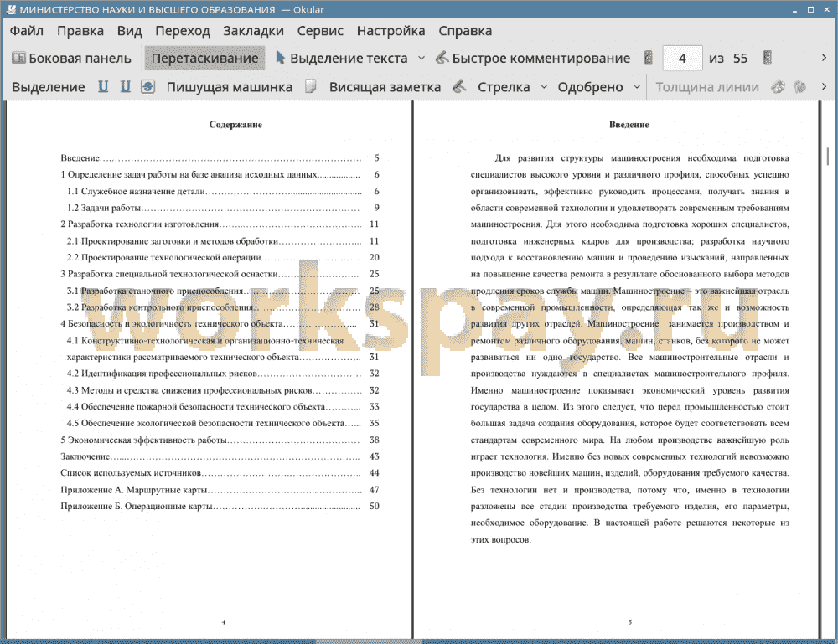Expand the main toolbar overflow chevron
838x644 pixels.
[x=824, y=58]
